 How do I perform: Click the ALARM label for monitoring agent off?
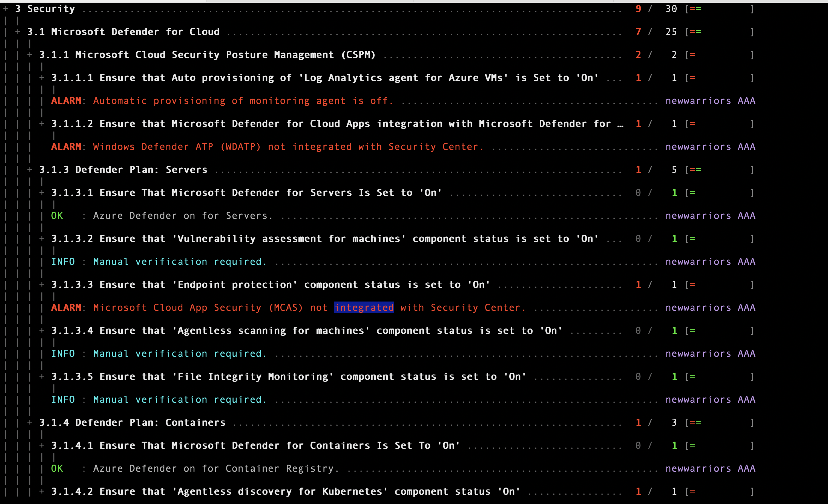[66, 101]
